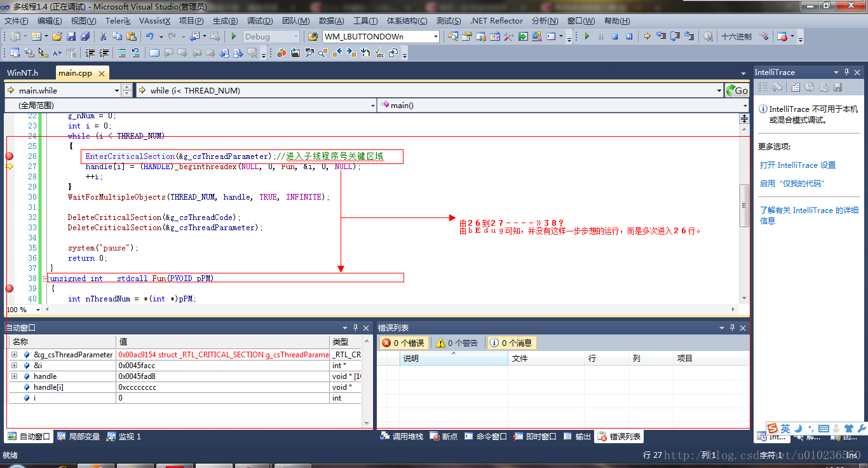Toggle the breakpoint on line 26

point(10,156)
